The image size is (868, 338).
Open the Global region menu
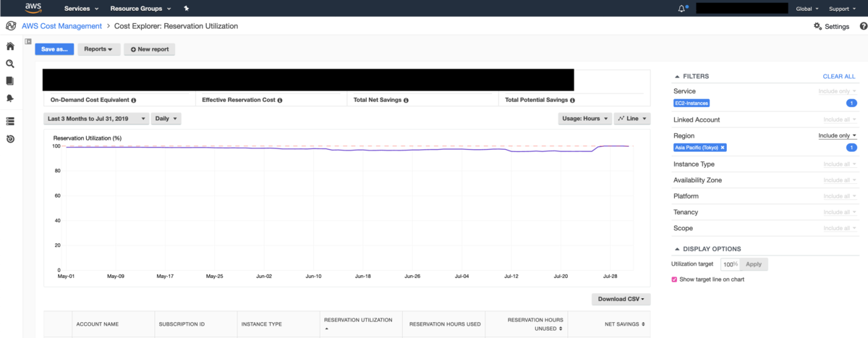(807, 9)
